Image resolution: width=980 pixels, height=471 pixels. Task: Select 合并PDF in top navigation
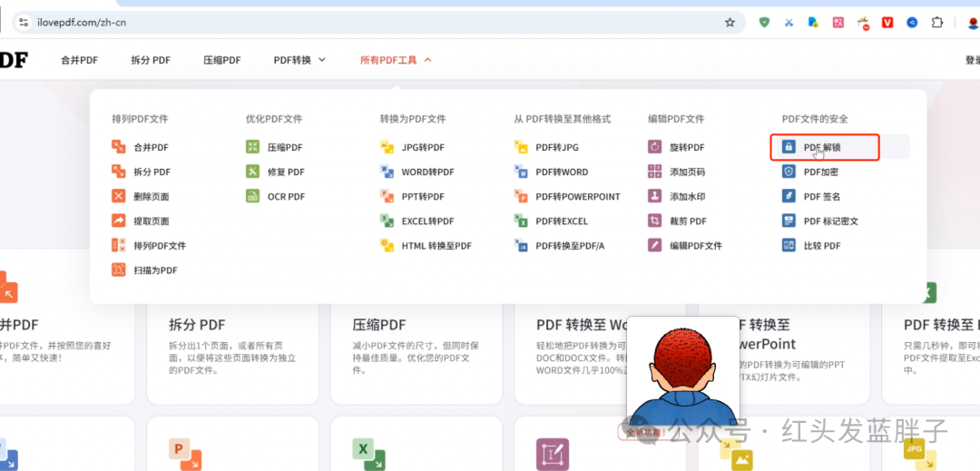[79, 60]
